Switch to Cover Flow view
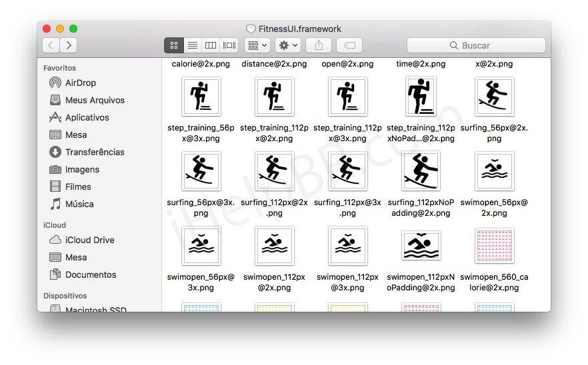This screenshot has height=365, width=588. (229, 45)
